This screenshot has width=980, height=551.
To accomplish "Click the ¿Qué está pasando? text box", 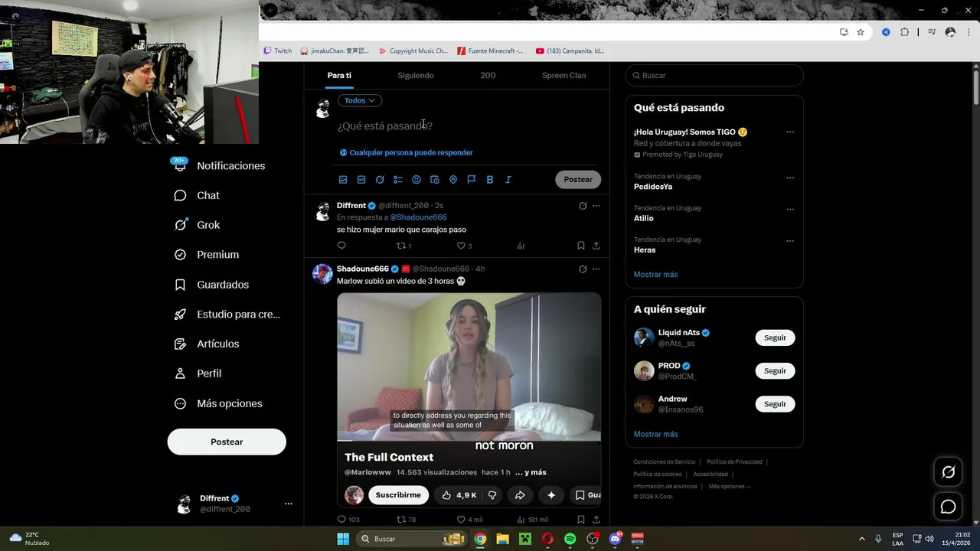I will pyautogui.click(x=467, y=126).
